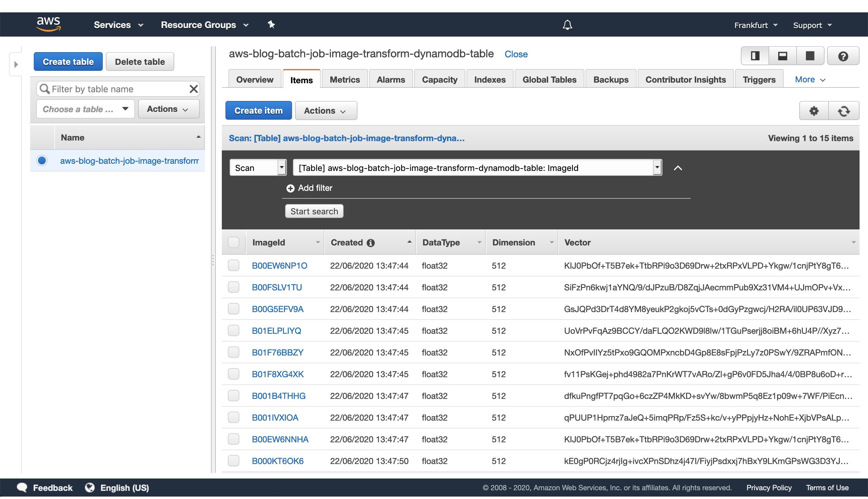
Task: Switch to the Overview tab
Action: point(254,80)
